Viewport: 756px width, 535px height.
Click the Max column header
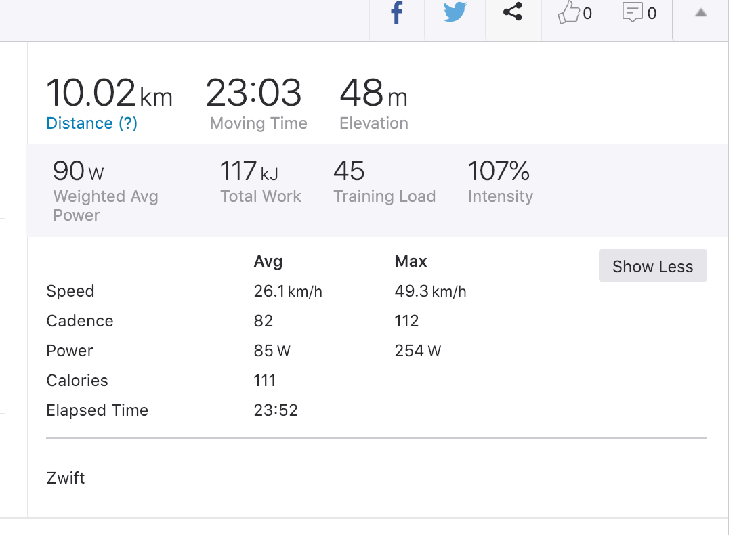(411, 261)
